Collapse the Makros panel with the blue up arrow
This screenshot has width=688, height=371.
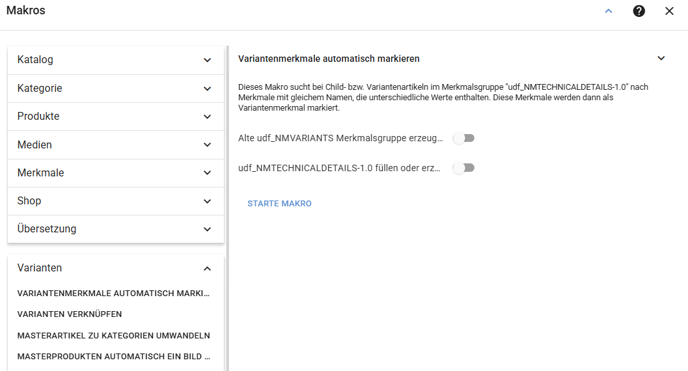click(609, 11)
